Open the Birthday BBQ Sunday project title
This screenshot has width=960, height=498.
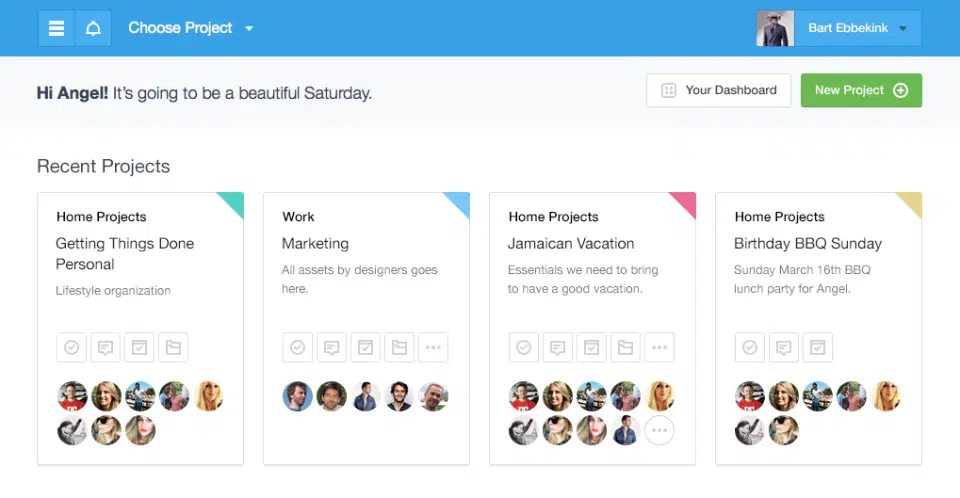coord(808,243)
